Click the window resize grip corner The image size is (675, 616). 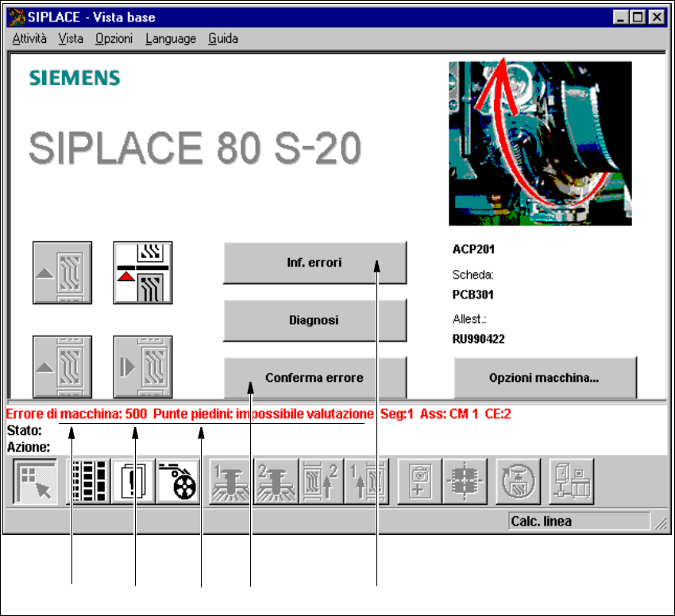pyautogui.click(x=661, y=522)
